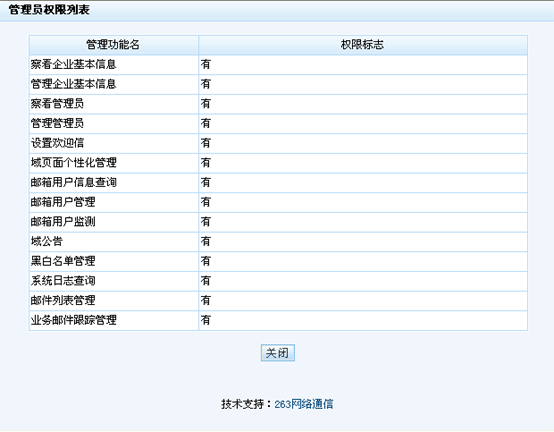Click the 邮箱用户管理 entry
Image resolution: width=554 pixels, height=432 pixels.
coord(63,202)
